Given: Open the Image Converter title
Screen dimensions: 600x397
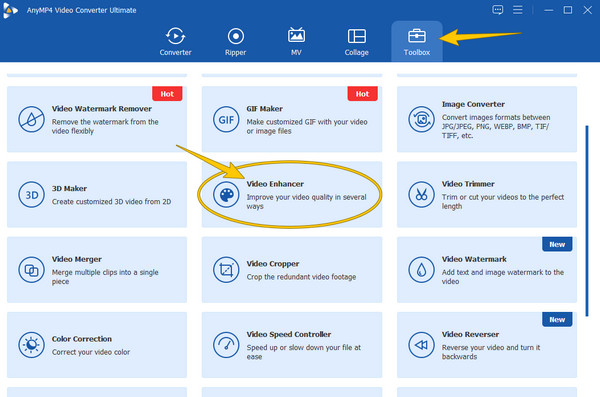Looking at the screenshot, I should (x=473, y=104).
